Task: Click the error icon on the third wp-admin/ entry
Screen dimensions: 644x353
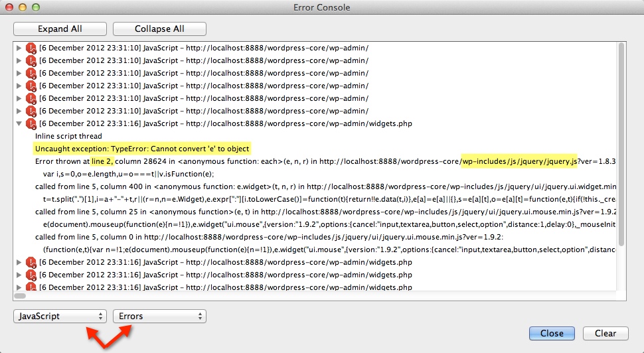Action: pos(31,74)
